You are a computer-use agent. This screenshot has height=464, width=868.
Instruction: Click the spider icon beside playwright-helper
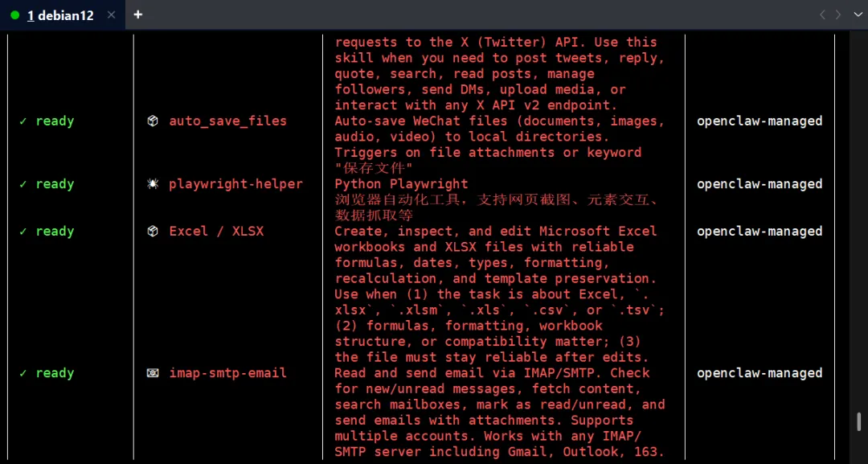152,184
